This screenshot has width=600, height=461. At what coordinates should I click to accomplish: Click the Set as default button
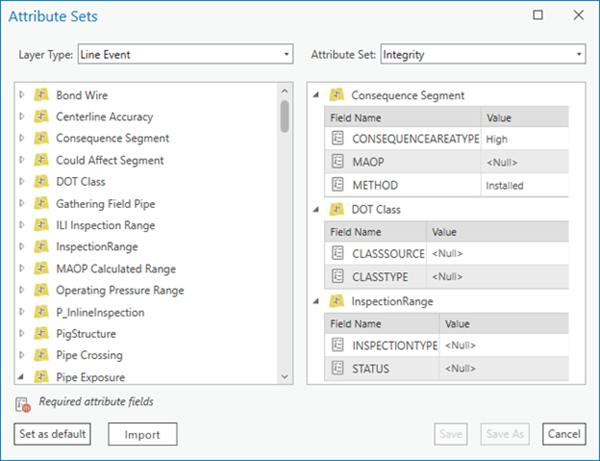click(x=53, y=434)
